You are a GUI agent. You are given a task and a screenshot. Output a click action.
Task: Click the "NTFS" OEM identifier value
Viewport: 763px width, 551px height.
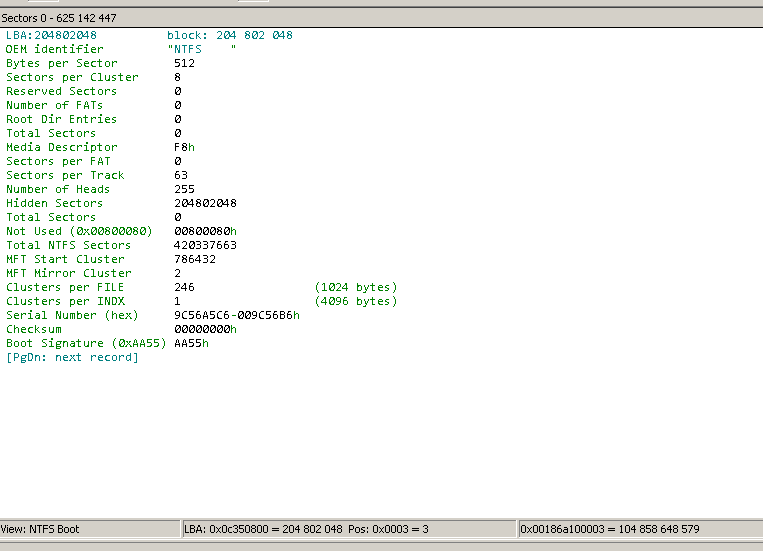coord(201,49)
